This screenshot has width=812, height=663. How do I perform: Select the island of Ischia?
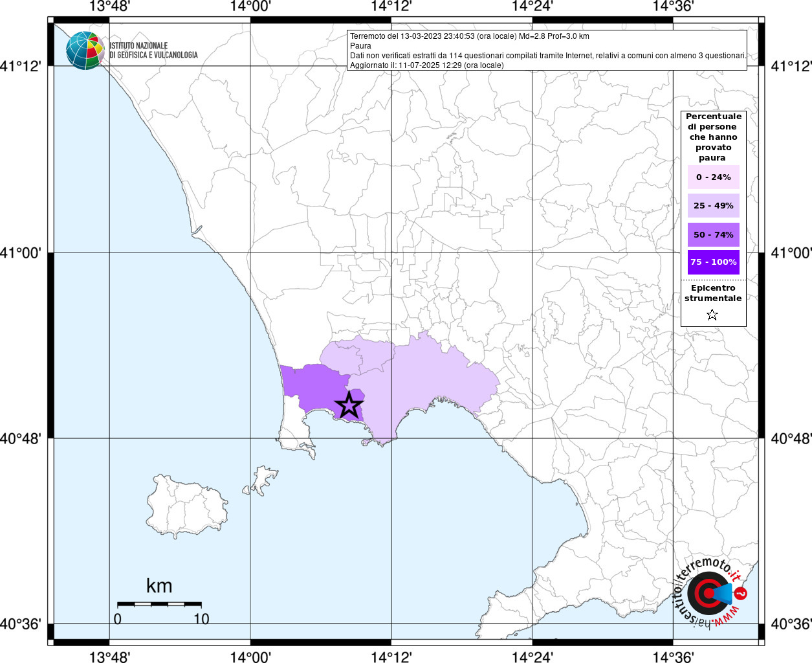pyautogui.click(x=186, y=505)
